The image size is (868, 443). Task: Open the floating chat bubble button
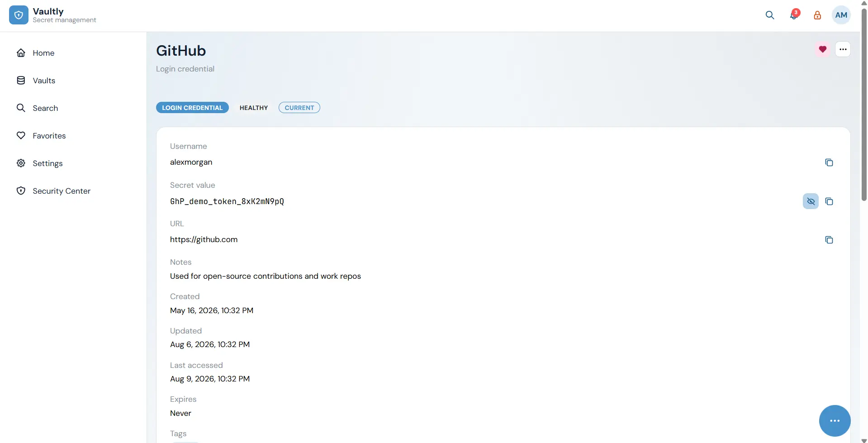tap(835, 421)
